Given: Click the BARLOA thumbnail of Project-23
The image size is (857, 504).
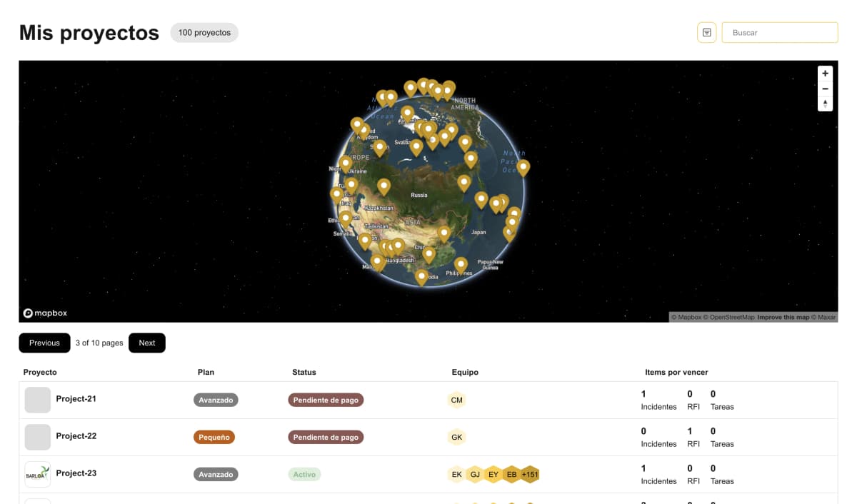Looking at the screenshot, I should pos(37,473).
